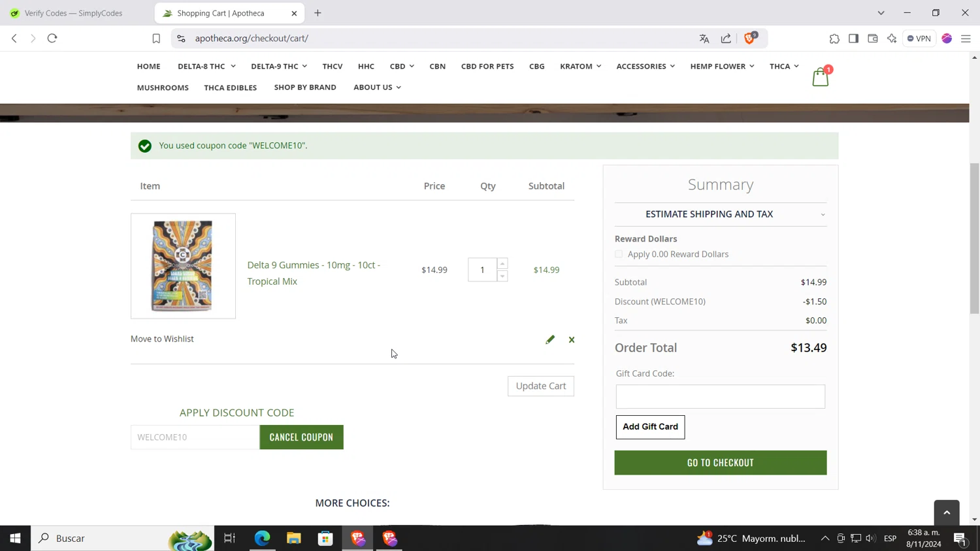Open the translate page icon
This screenshot has width=980, height=551.
click(x=704, y=39)
